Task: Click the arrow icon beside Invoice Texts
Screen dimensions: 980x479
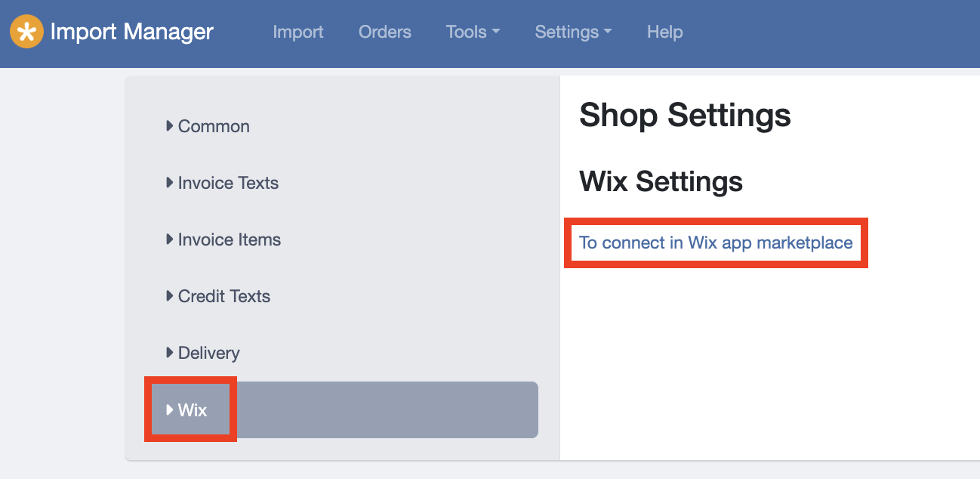Action: pos(170,183)
